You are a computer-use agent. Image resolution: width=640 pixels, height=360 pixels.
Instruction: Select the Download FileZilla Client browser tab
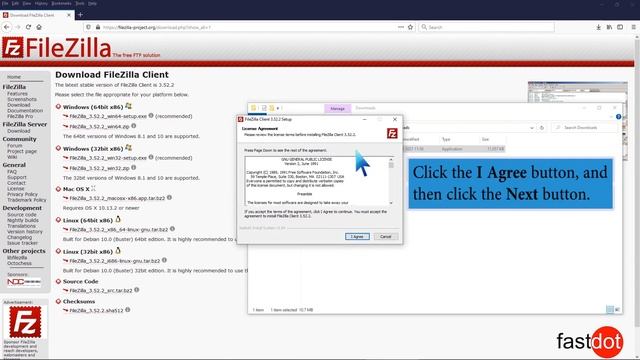pyautogui.click(x=37, y=15)
